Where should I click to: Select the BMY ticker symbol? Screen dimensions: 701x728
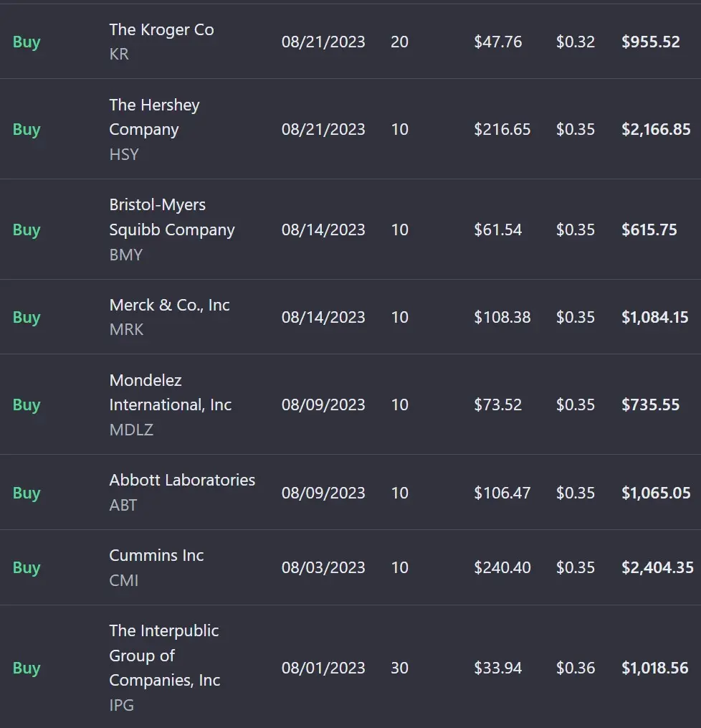coord(125,255)
